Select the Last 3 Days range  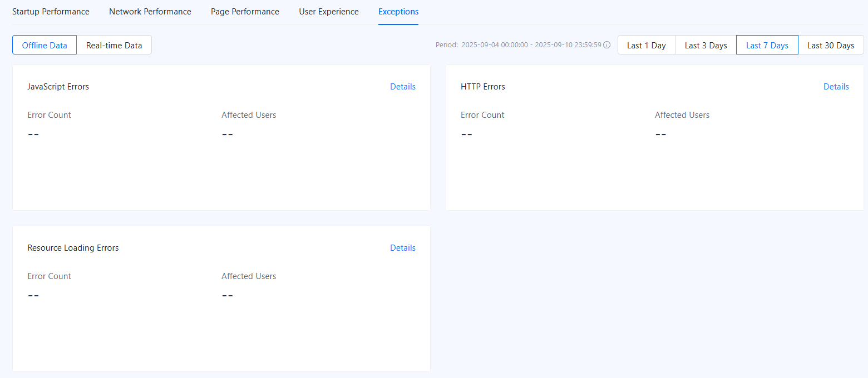point(706,46)
